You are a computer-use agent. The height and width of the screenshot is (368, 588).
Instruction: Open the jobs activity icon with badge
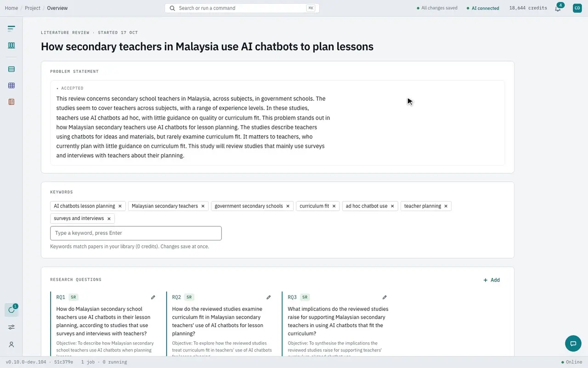click(11, 310)
